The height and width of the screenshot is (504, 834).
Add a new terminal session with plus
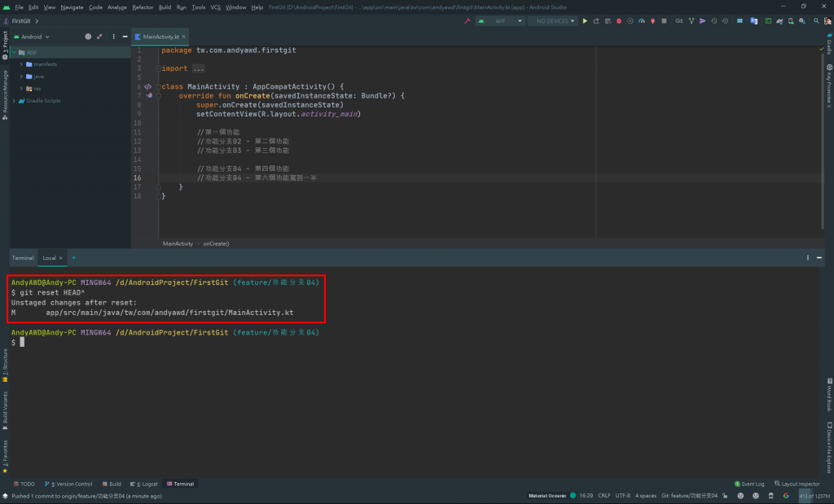[74, 258]
